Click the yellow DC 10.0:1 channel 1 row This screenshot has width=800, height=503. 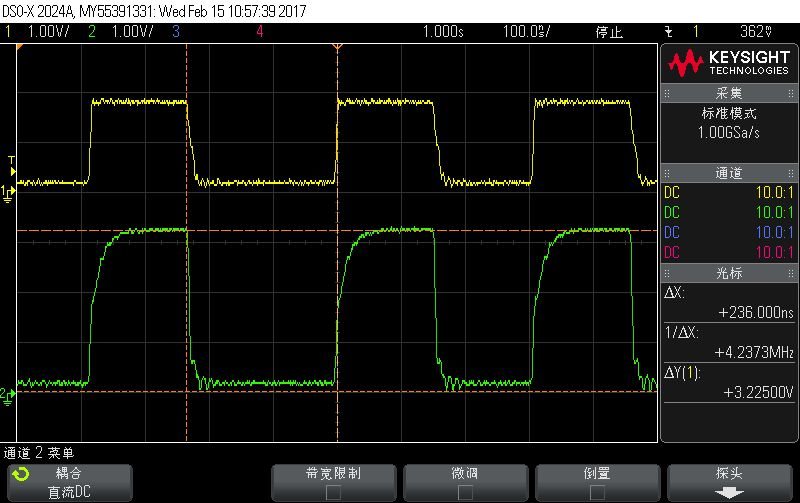(x=729, y=192)
